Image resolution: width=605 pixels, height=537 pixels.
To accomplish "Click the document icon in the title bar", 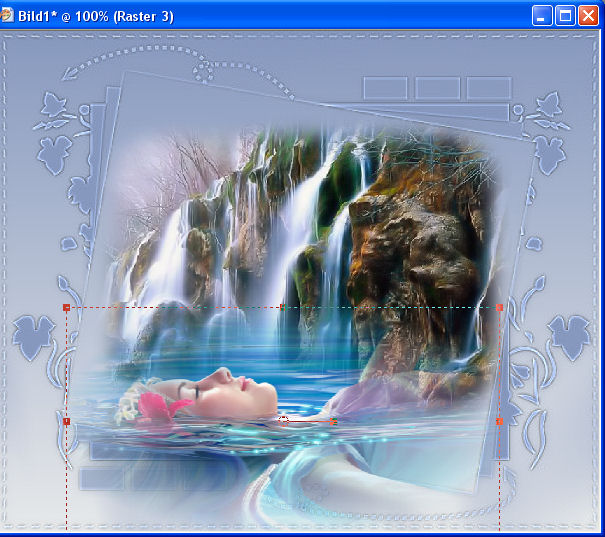I will tap(10, 15).
